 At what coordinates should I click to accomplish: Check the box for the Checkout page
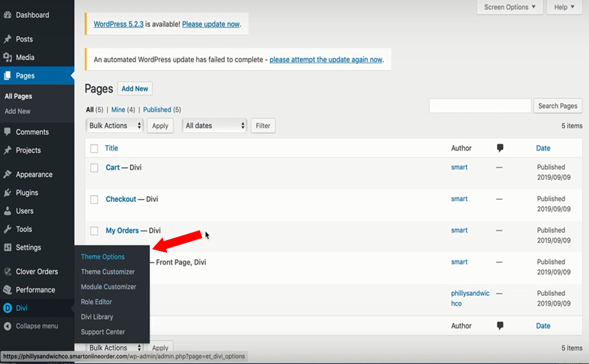pos(94,200)
